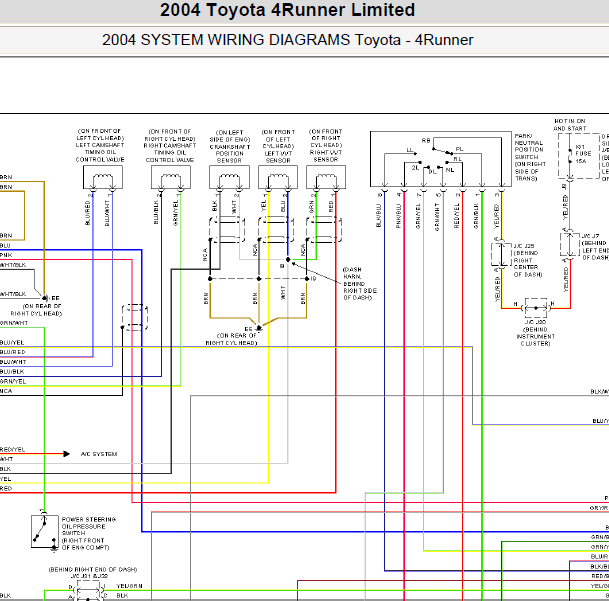This screenshot has width=609, height=601.
Task: Click the PL contact label in the park/neutral switch
Action: [x=459, y=149]
